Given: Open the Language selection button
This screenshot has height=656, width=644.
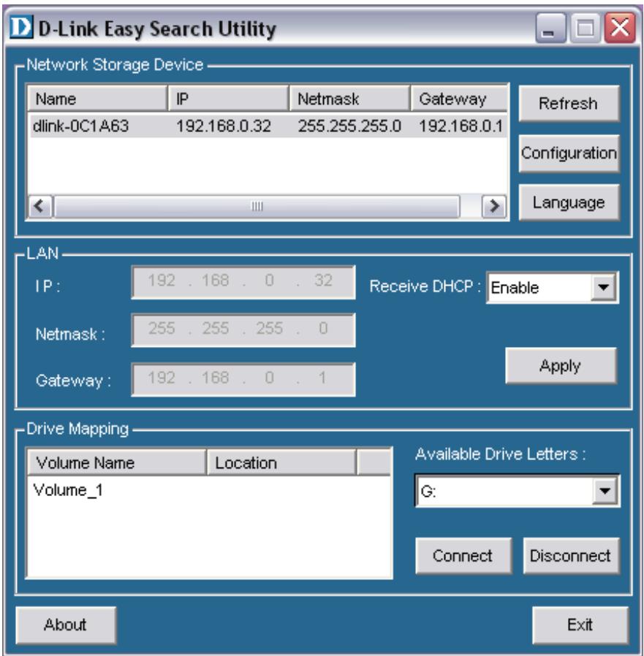Looking at the screenshot, I should 569,202.
